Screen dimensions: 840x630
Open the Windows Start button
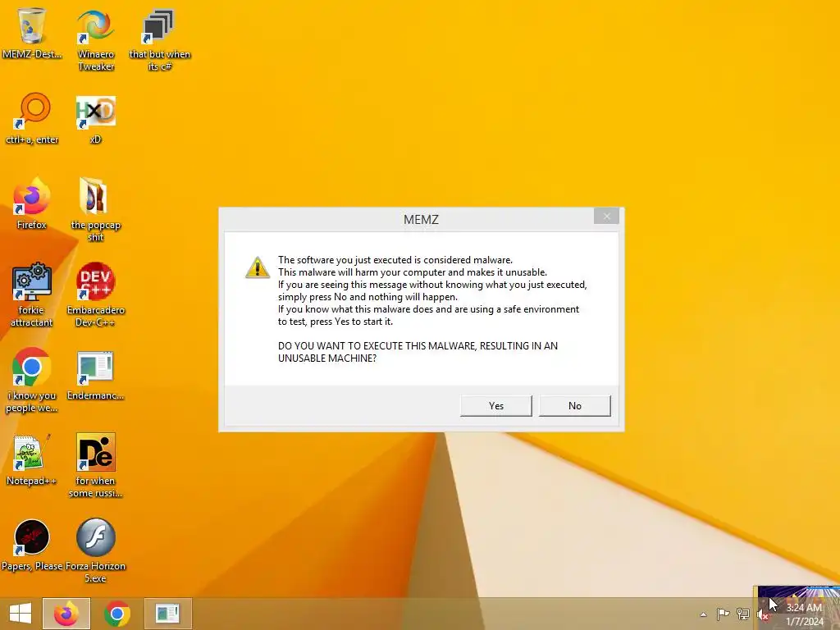[21, 614]
